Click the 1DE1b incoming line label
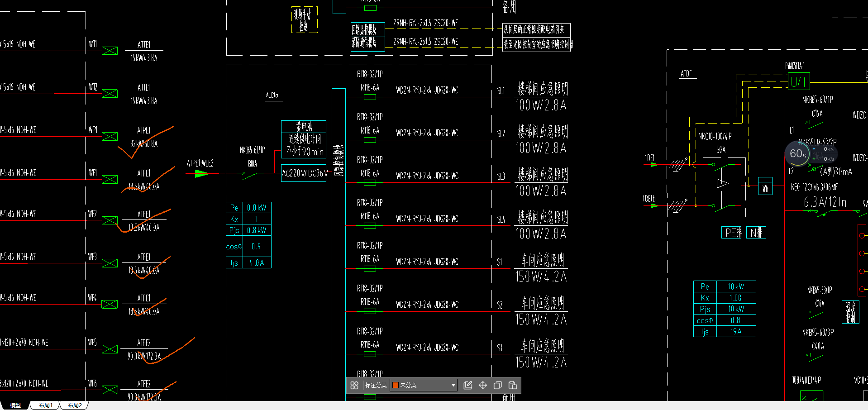 click(649, 199)
